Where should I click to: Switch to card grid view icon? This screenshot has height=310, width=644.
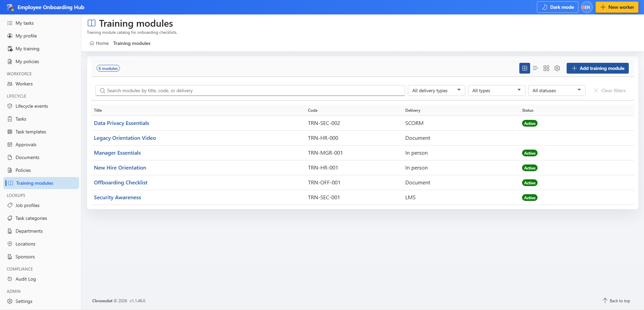(x=546, y=68)
